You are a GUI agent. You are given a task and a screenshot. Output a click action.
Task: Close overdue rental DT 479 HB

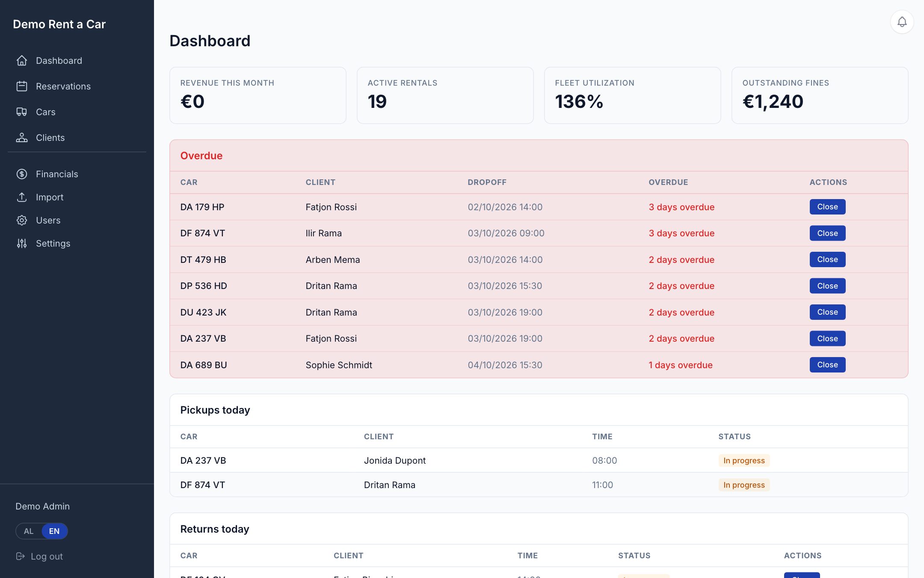click(x=827, y=259)
